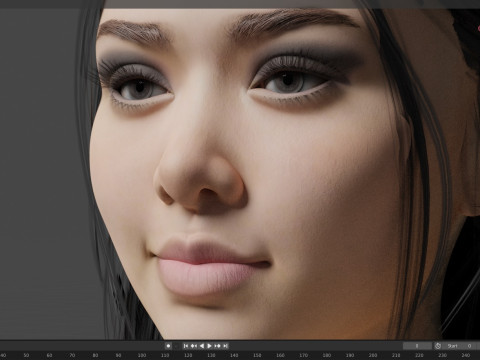Click frame 140 on the timeline ruler
Viewport: 480px width, 360px height.
[234, 355]
